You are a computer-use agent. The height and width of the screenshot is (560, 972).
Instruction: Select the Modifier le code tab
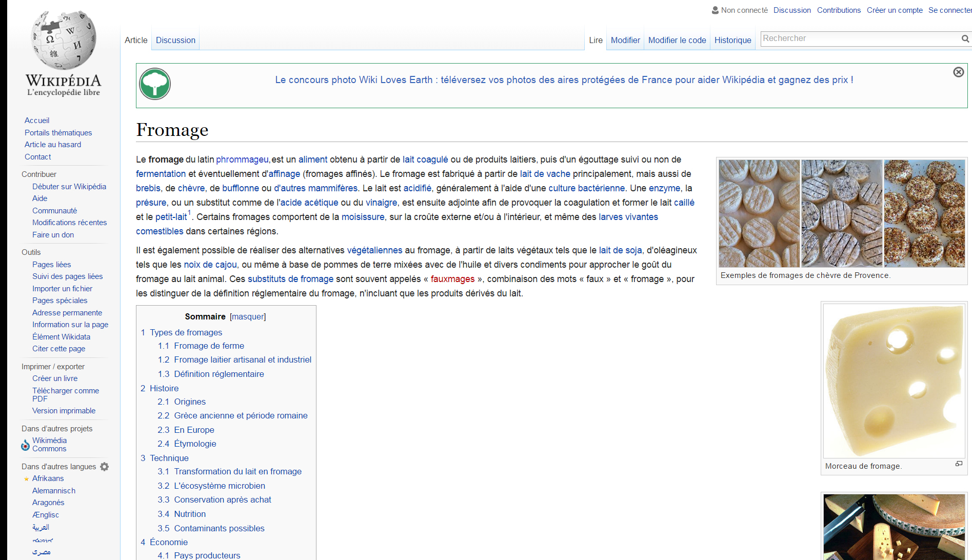coord(677,41)
